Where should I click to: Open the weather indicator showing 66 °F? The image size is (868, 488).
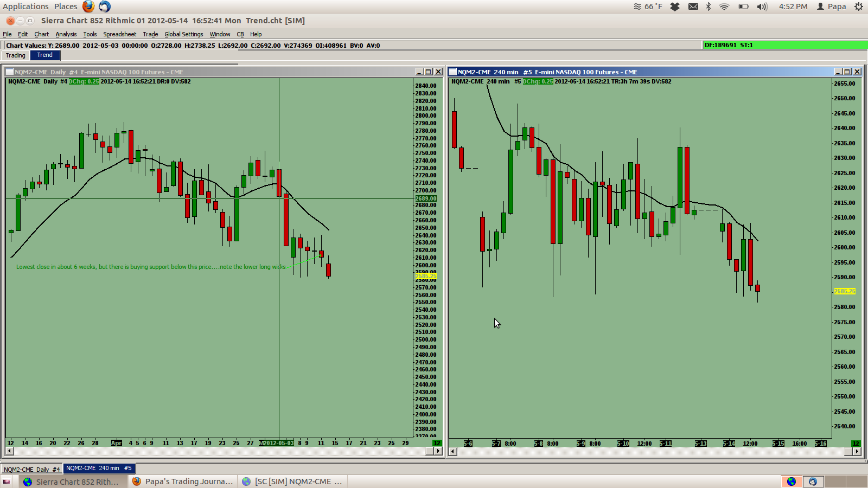tap(648, 7)
